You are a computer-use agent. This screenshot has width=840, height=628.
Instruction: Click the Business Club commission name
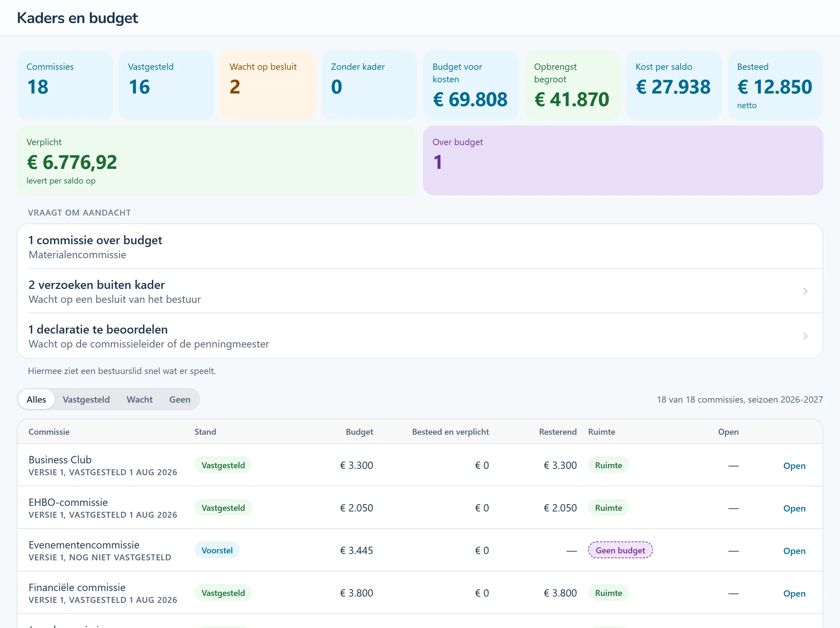[60, 459]
